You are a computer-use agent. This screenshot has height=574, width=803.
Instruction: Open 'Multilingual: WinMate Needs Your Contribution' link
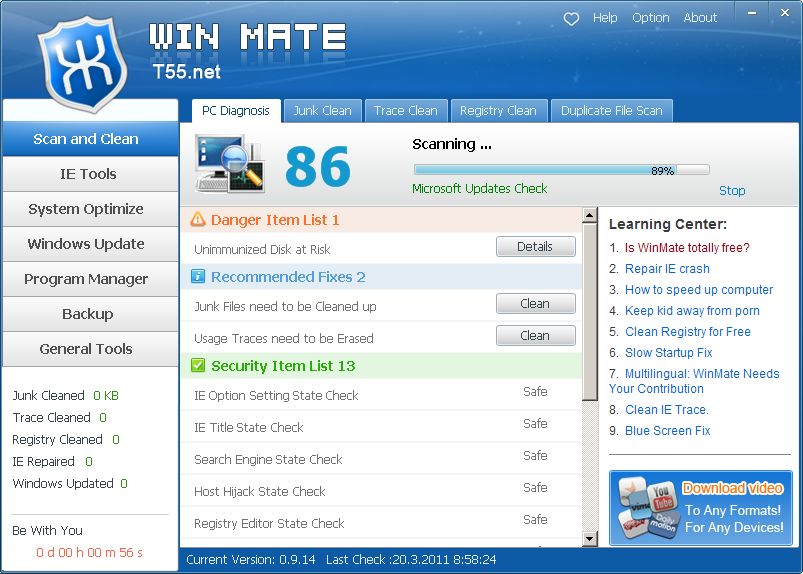(694, 381)
